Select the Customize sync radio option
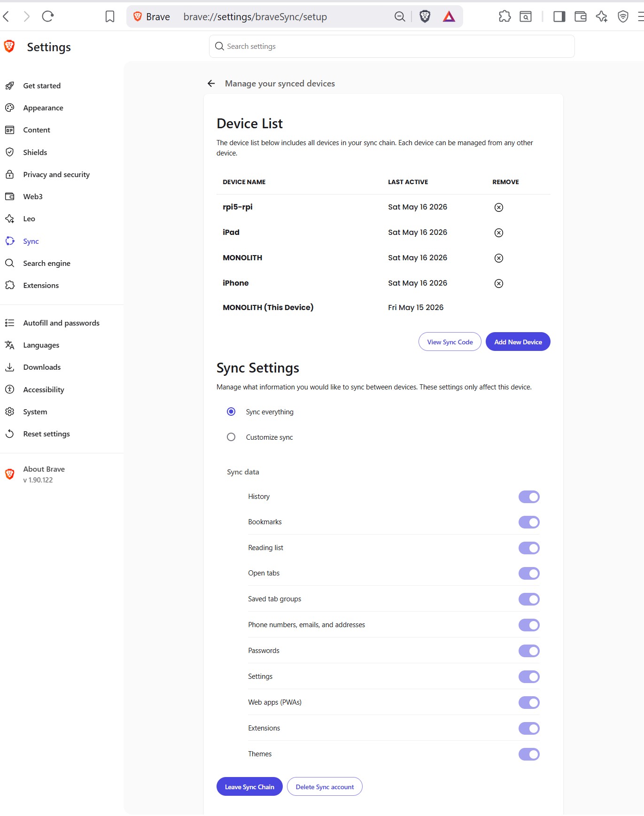This screenshot has height=816, width=644. [x=231, y=437]
